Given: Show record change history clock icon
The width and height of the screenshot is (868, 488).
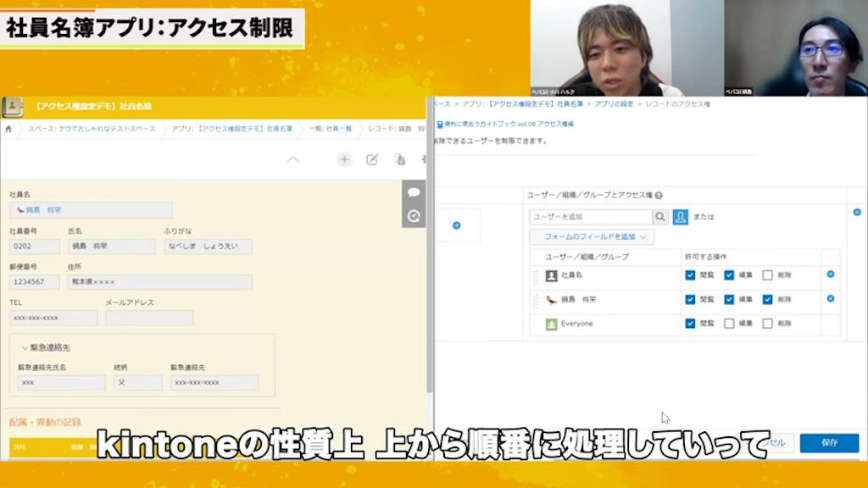Looking at the screenshot, I should coord(413,215).
